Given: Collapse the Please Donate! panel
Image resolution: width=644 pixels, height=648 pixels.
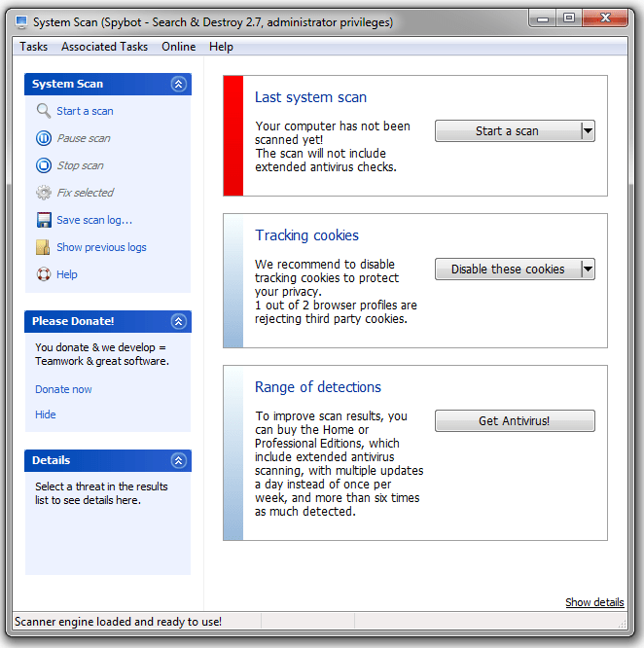Looking at the screenshot, I should 178,322.
